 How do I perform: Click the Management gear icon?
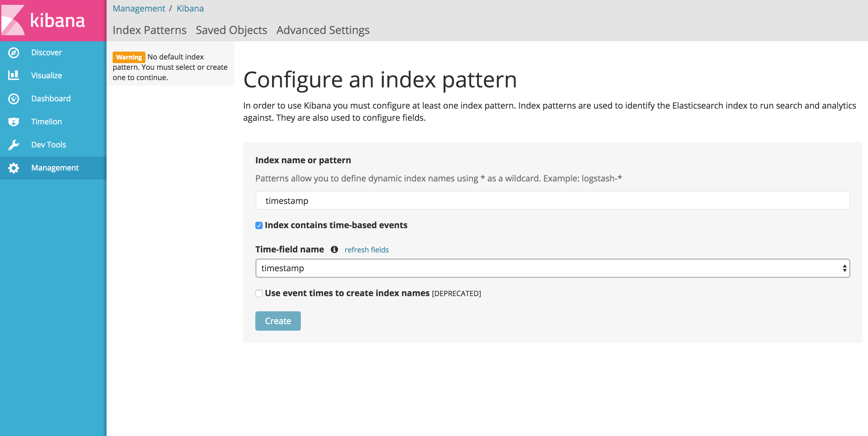tap(13, 168)
